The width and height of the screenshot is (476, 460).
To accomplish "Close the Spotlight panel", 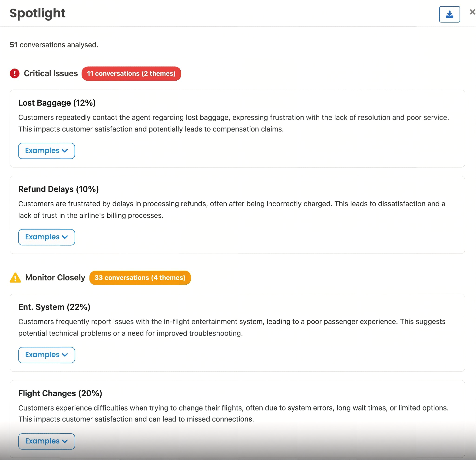I will 472,12.
